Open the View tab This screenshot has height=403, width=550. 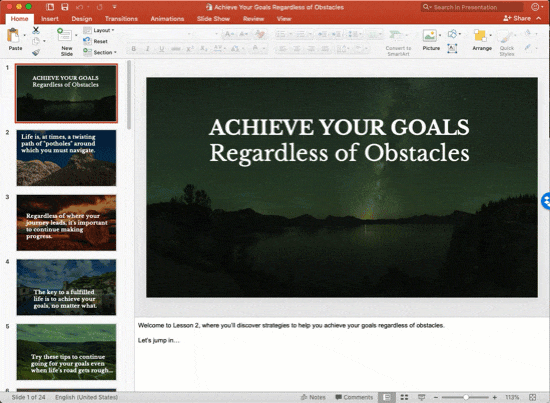point(284,19)
